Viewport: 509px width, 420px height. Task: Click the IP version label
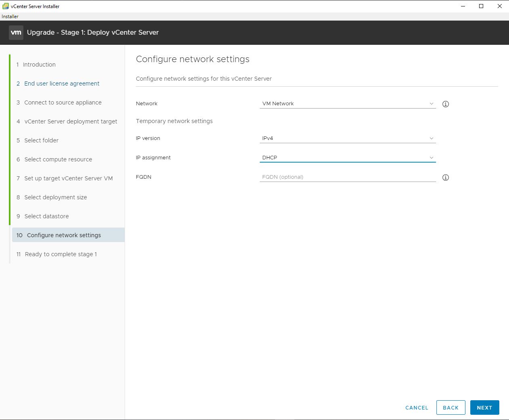[148, 138]
